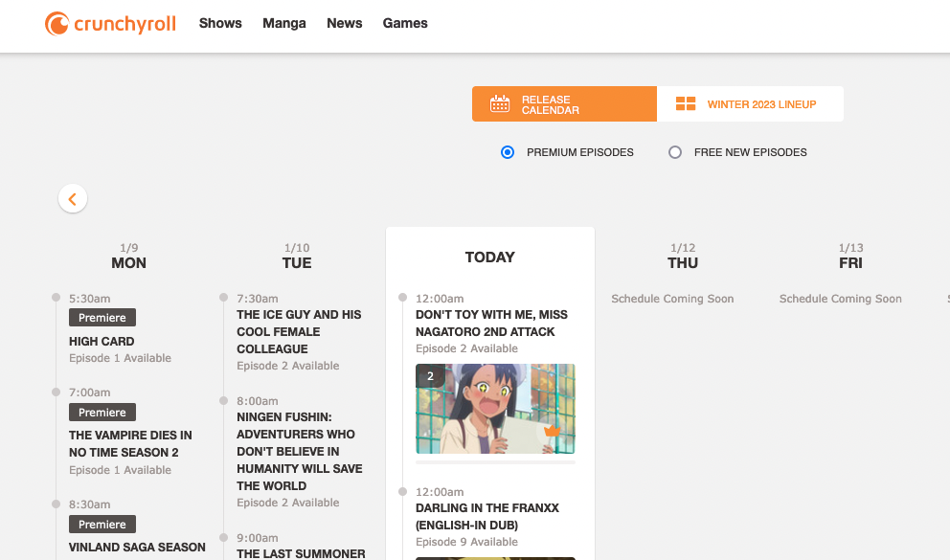Click the calendar icon in Release Calendar
Screen dimensions: 950x560
(500, 103)
